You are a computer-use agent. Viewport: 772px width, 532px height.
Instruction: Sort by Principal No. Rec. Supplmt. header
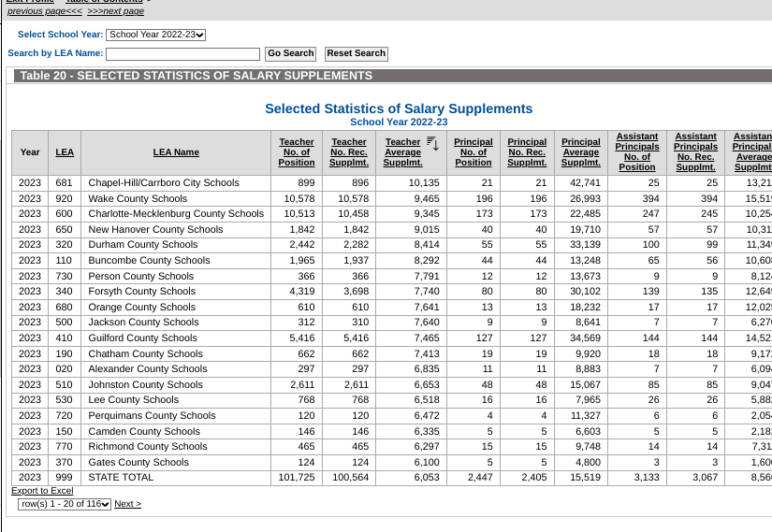[x=527, y=152]
